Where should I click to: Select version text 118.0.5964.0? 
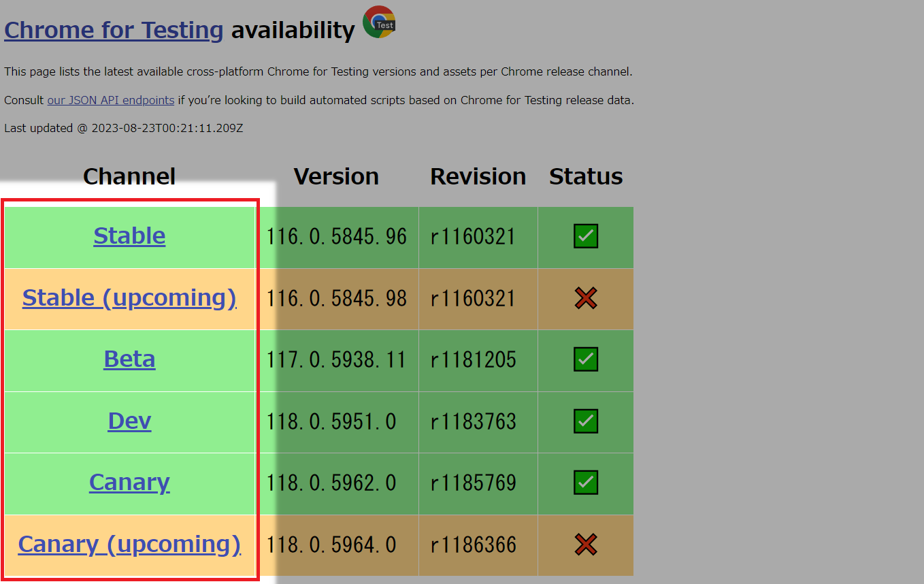point(331,545)
